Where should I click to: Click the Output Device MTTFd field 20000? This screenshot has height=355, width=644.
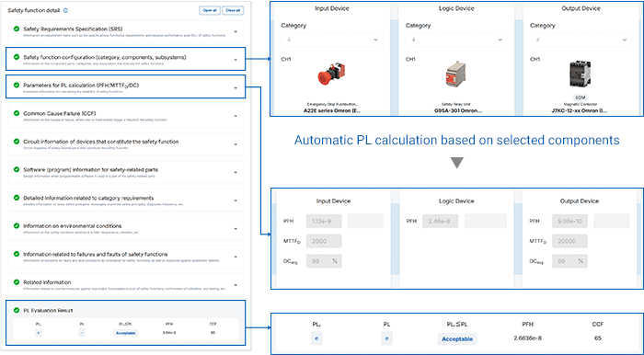click(x=569, y=241)
